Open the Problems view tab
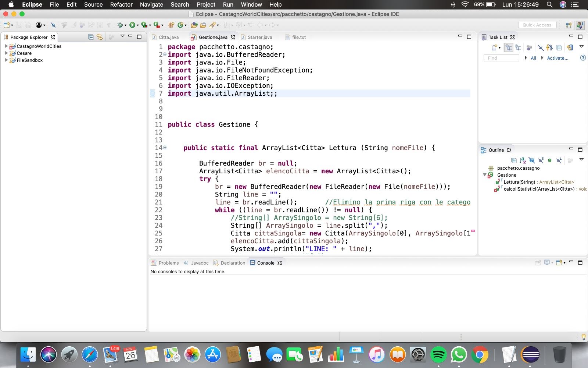This screenshot has width=588, height=368. click(x=168, y=263)
